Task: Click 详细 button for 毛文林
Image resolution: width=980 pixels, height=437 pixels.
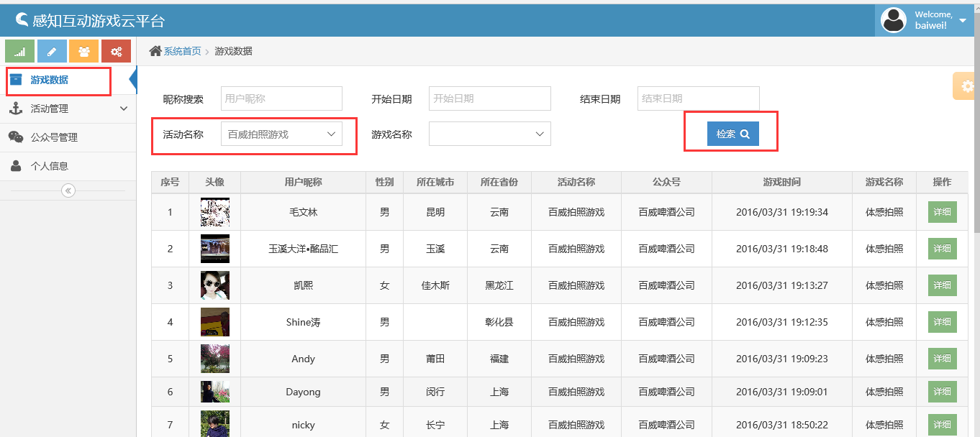Action: coord(943,212)
